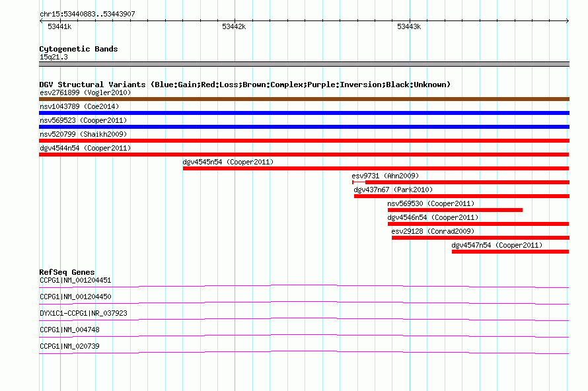Click the chr15:53440883..53443907 coordinate text
This screenshot has width=588, height=391.
point(87,14)
